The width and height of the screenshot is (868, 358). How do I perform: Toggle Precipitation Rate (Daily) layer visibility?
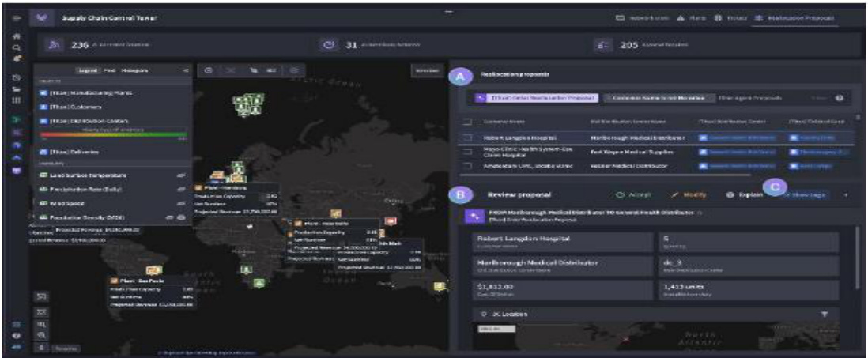click(x=180, y=189)
